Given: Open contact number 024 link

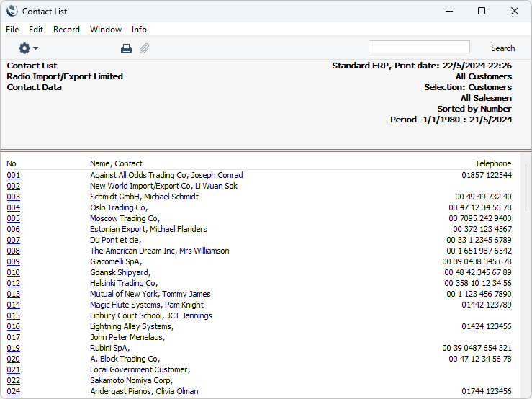Looking at the screenshot, I should pyautogui.click(x=13, y=391).
